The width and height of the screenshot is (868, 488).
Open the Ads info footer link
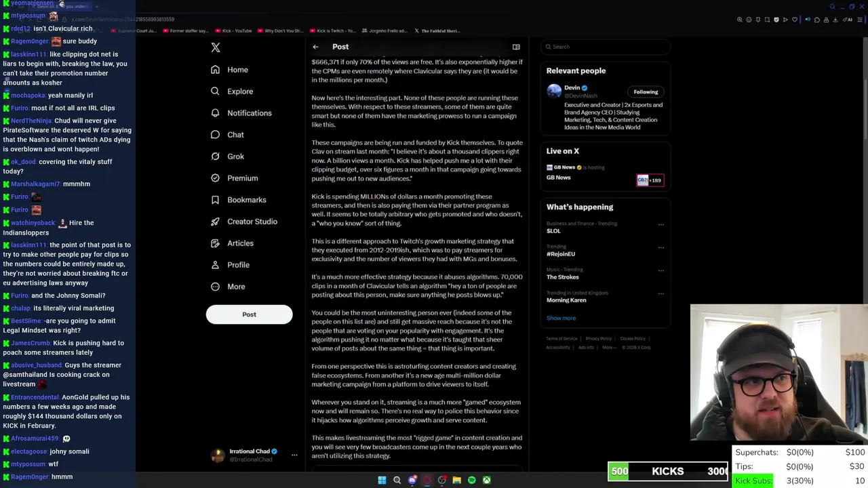point(586,347)
